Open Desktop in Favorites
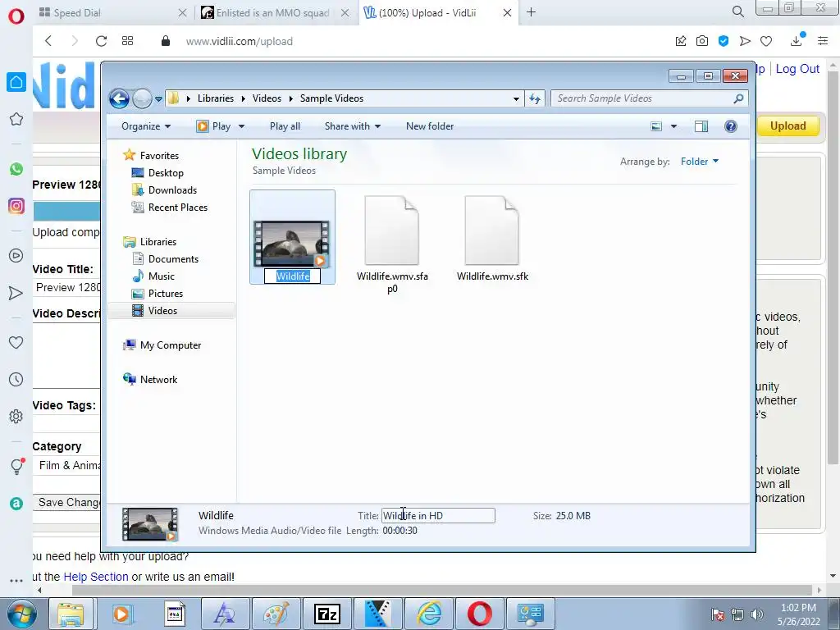 (x=158, y=173)
